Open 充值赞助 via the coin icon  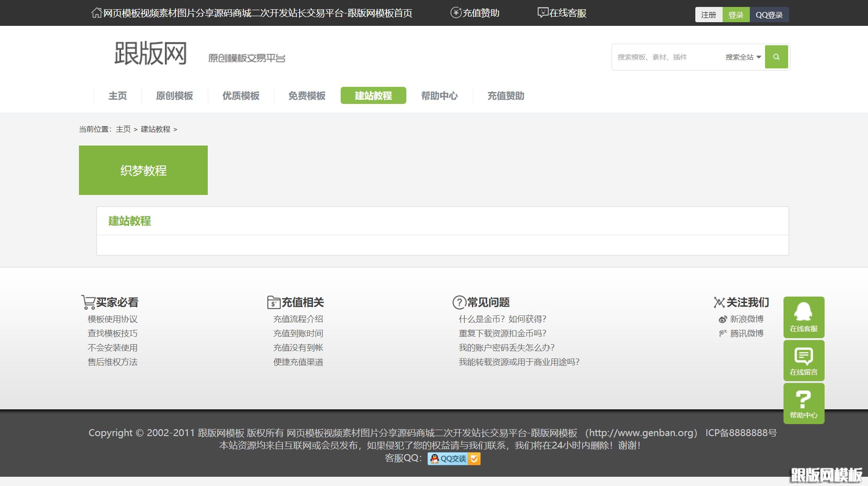(x=455, y=12)
